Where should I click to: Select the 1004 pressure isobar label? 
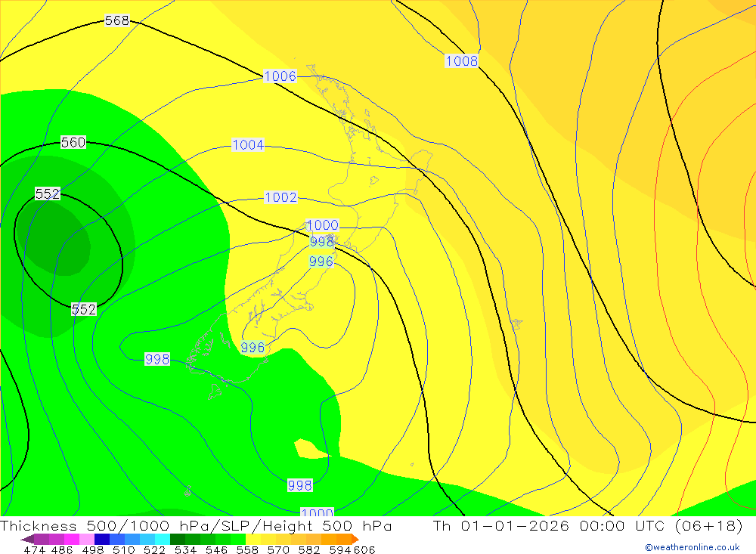[x=248, y=144]
